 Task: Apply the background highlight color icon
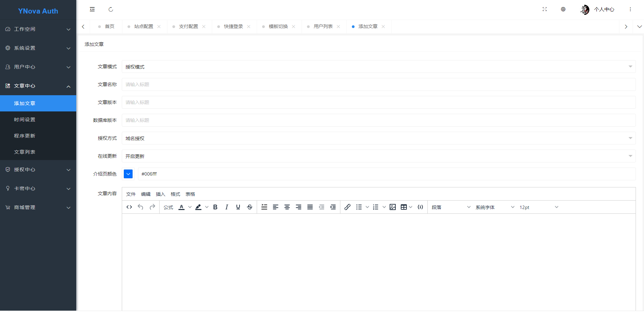(198, 207)
